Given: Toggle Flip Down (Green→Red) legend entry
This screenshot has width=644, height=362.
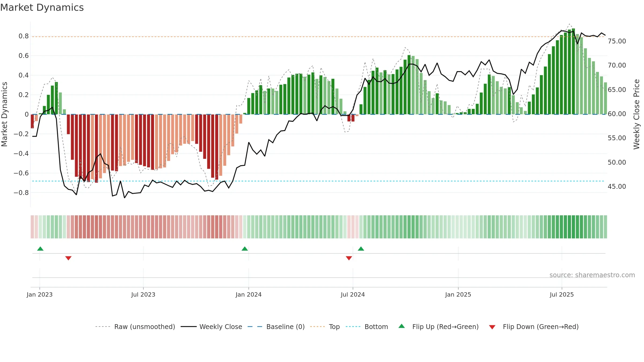Looking at the screenshot, I should pyautogui.click(x=534, y=327).
